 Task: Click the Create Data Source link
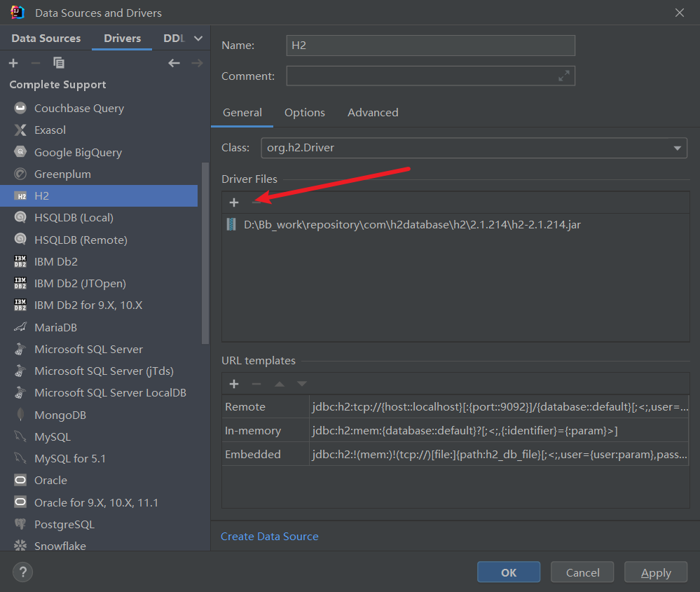[x=270, y=536]
